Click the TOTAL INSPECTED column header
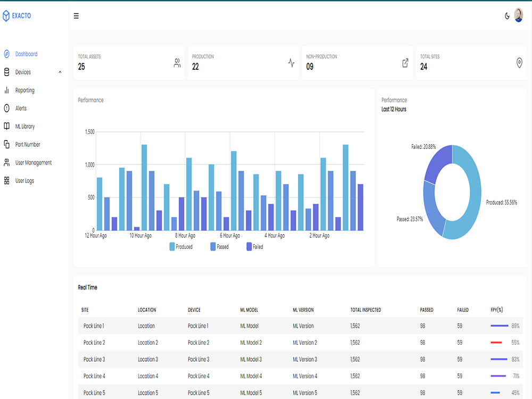The width and height of the screenshot is (532, 399). coord(366,310)
